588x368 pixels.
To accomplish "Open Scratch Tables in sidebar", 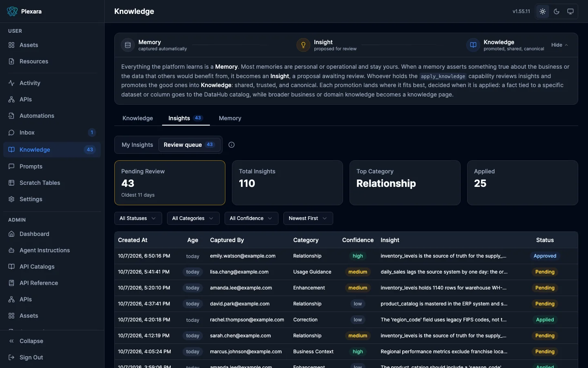I will coord(52,183).
